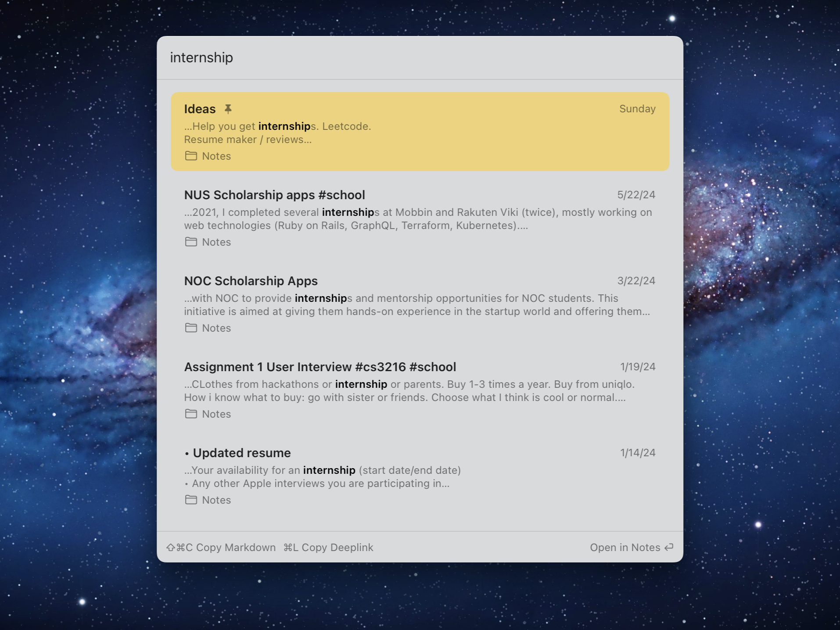
Task: Click folder icon under NOC Scholarship Apps
Action: coord(191,328)
